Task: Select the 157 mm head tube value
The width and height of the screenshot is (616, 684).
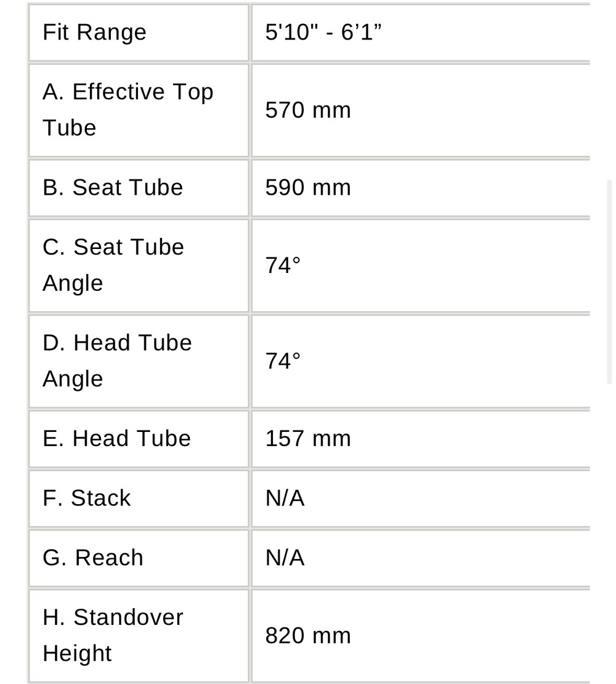Action: (308, 438)
